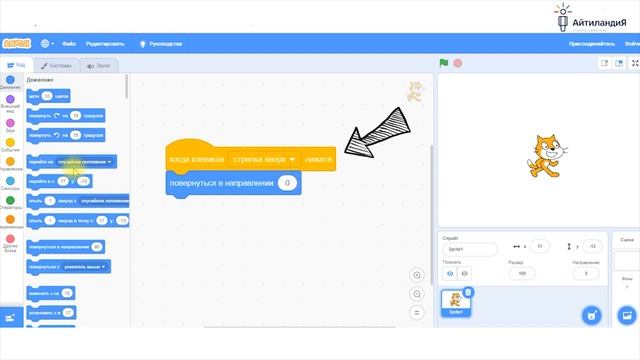Click x value in 'перейти в x y' block
This screenshot has width=640, height=360.
pos(63,181)
